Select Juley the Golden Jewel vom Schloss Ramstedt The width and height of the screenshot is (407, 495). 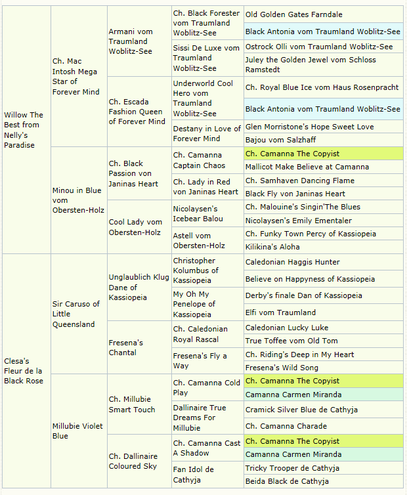311,65
